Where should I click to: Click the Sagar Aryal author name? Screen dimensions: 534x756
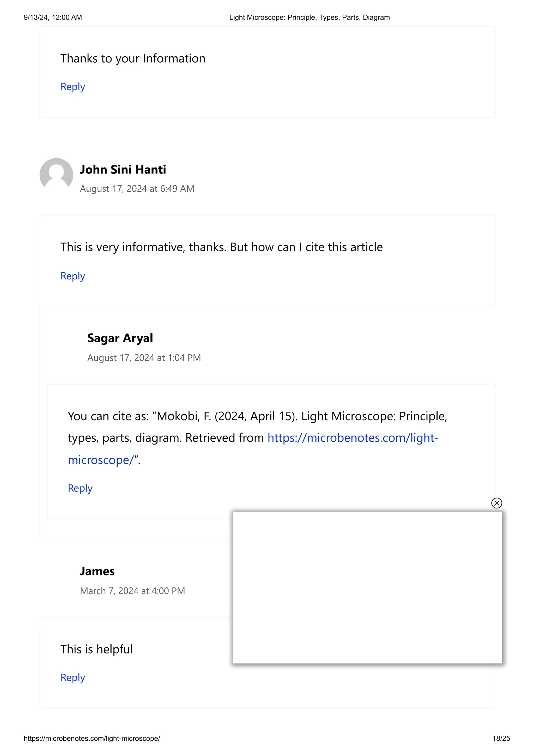(120, 338)
